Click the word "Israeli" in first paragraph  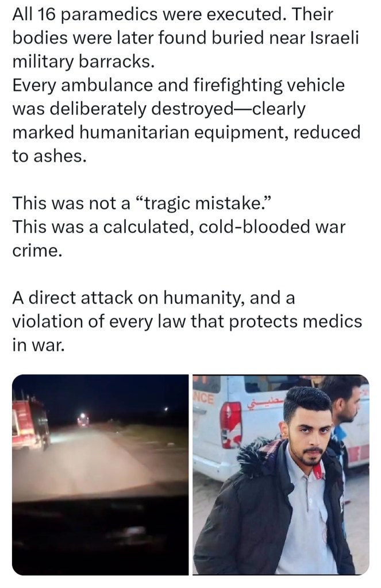pos(335,38)
